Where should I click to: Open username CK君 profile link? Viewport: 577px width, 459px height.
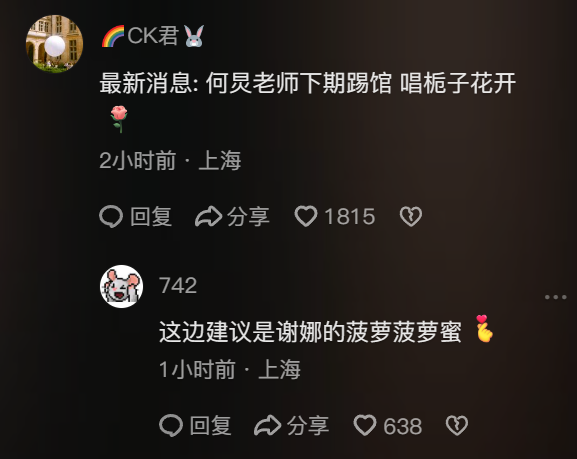click(153, 36)
